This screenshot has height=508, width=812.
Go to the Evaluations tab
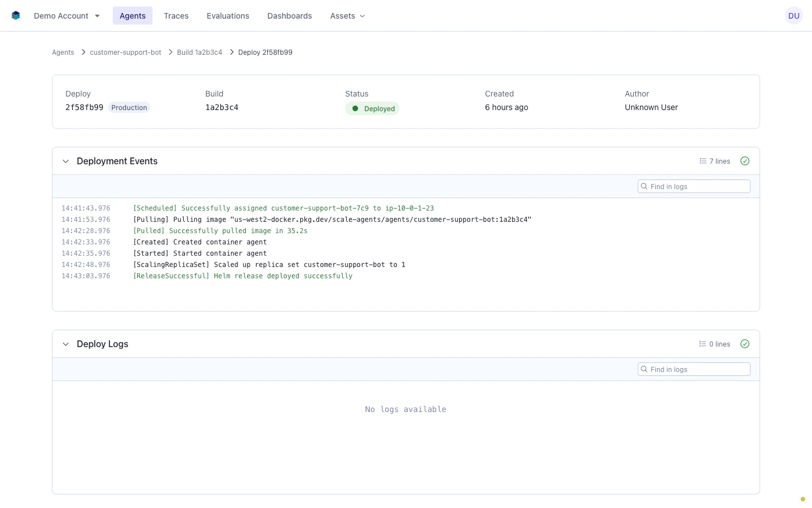pos(228,16)
